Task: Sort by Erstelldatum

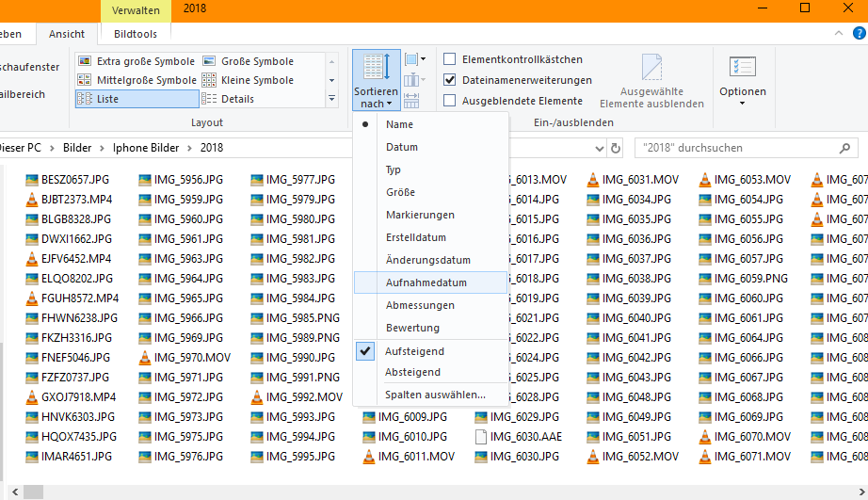Action: click(430, 237)
